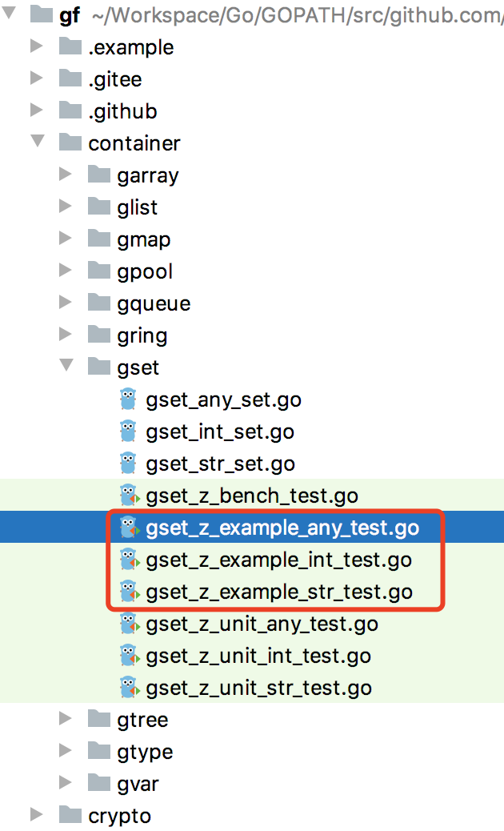Image resolution: width=504 pixels, height=831 pixels.
Task: Click the test icon of gset_z_unit_str_test.go
Action: coord(130,688)
